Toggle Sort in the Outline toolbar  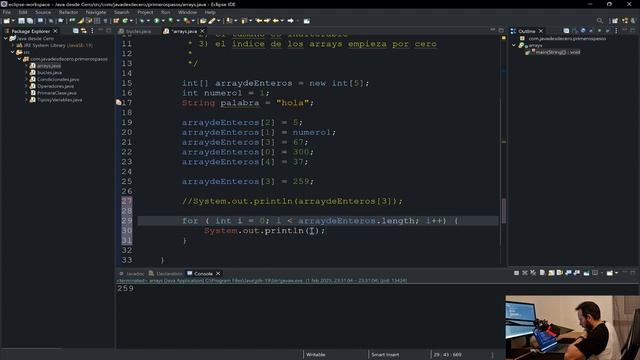tap(575, 31)
